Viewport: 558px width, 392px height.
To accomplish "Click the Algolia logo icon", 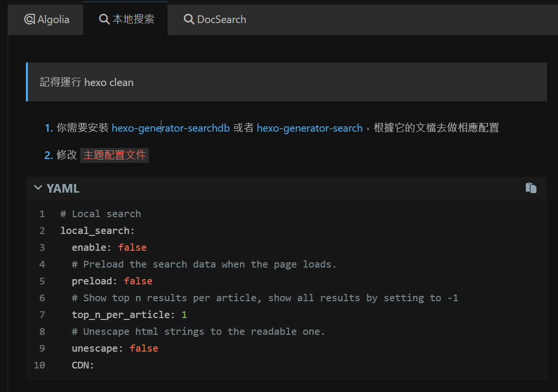I will (30, 19).
